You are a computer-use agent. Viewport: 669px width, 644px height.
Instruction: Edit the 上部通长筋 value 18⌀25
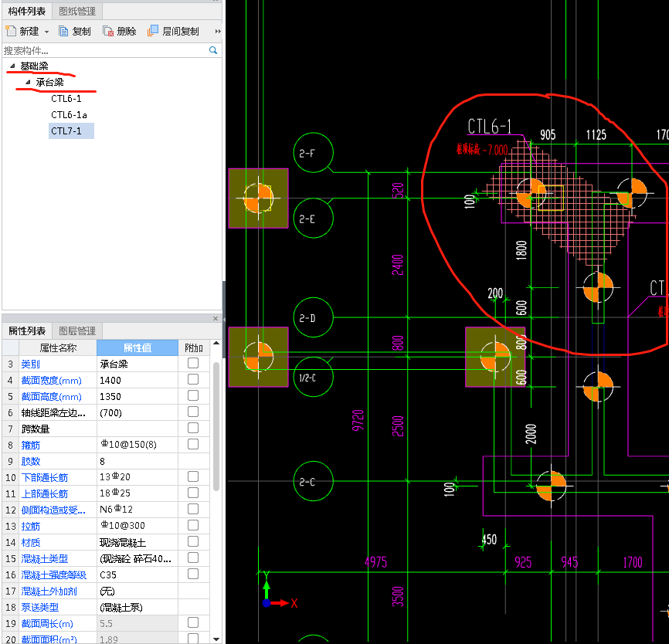point(138,494)
